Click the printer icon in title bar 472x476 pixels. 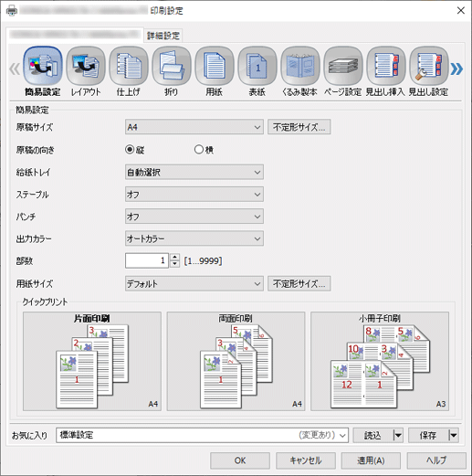click(x=12, y=11)
